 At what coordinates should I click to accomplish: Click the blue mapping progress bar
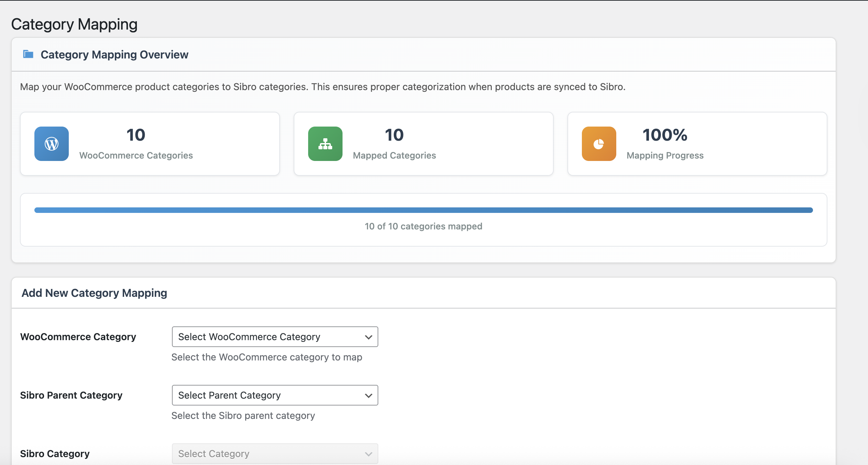[x=423, y=210]
